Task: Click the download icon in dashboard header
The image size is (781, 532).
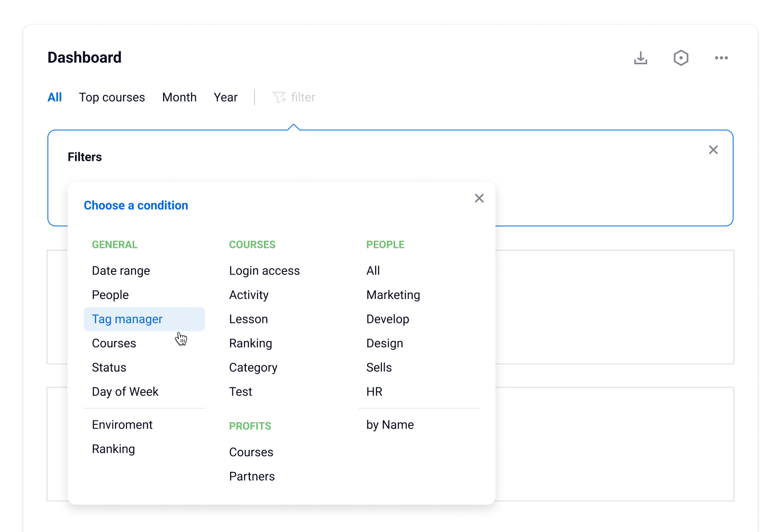Action: tap(640, 58)
